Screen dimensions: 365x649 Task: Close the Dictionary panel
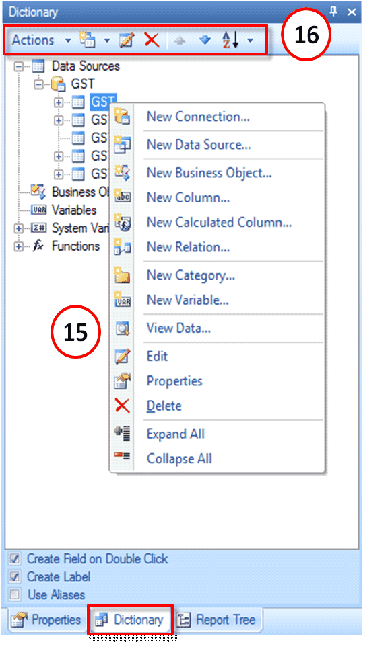352,12
